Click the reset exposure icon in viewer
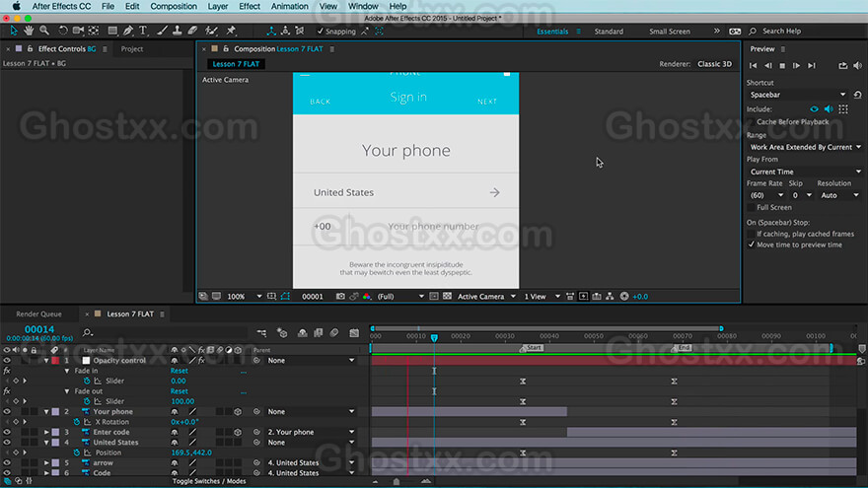 624,297
